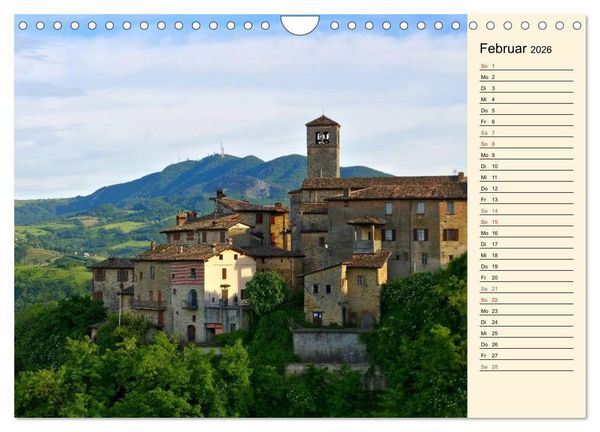The height and width of the screenshot is (432, 600).
Task: Select the "Mi 4" date row
Action: [527, 99]
